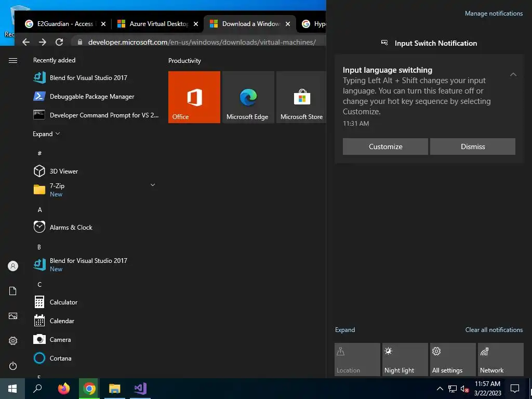Open Pictures from the Start sidebar
Screen dimensions: 532x399
pyautogui.click(x=13, y=316)
